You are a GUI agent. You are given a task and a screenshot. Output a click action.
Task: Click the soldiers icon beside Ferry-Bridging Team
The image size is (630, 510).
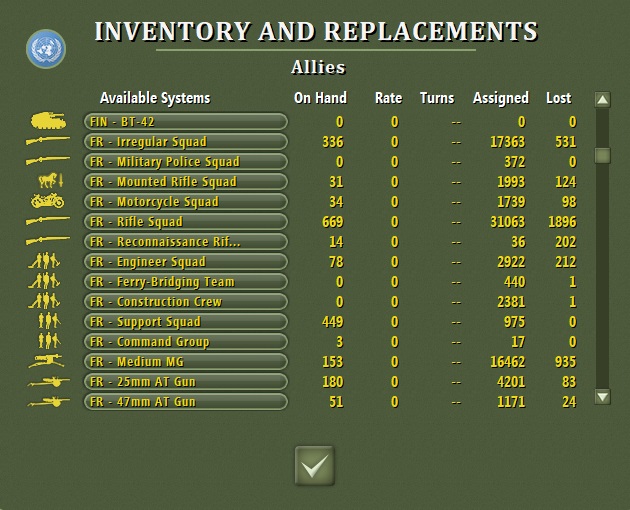[44, 281]
